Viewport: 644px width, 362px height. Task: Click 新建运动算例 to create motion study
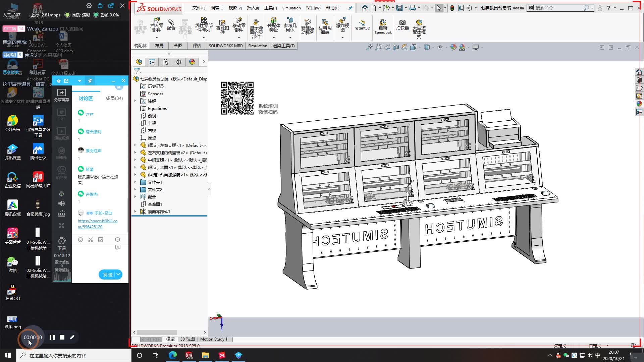[308, 27]
